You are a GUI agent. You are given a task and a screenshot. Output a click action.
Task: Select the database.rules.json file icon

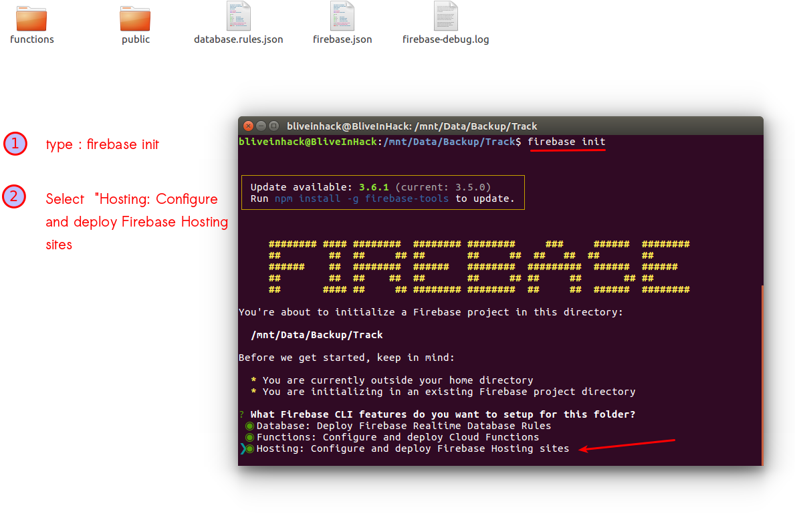(x=238, y=16)
